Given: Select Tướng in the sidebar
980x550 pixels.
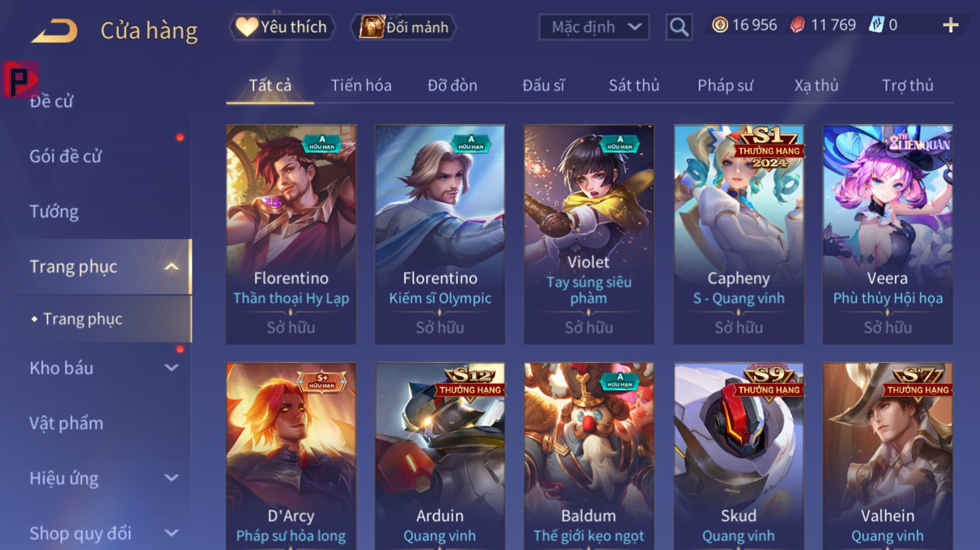Looking at the screenshot, I should point(54,211).
